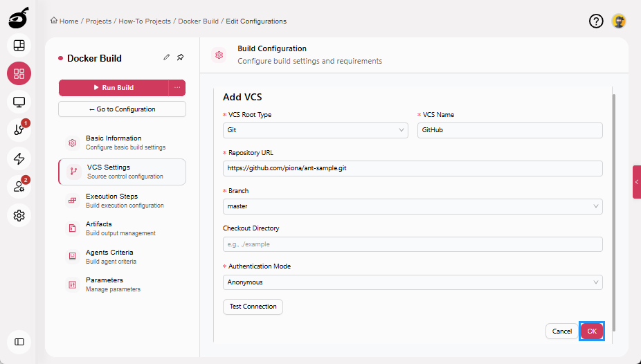Click the Run Build button
The image size is (641, 364).
(114, 87)
